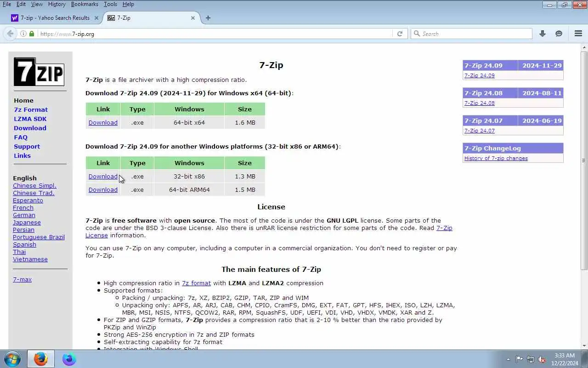
Task: Open the Tools menu
Action: pyautogui.click(x=110, y=4)
